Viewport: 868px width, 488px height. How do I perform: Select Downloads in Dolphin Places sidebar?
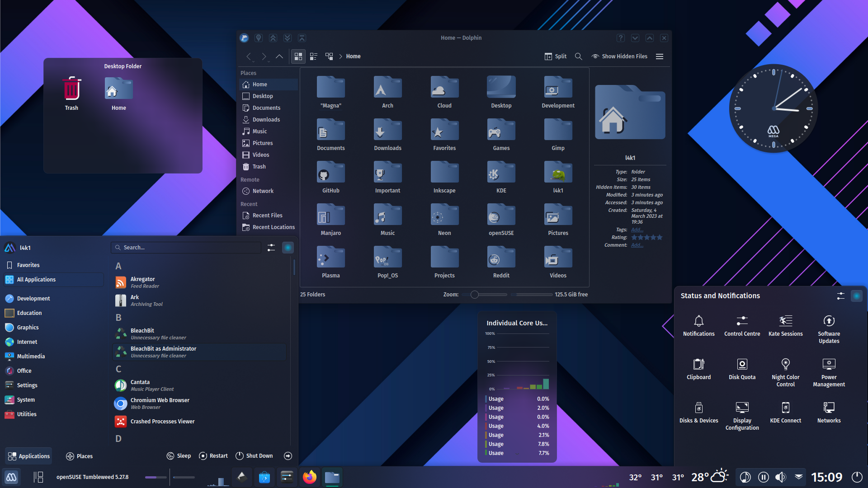pyautogui.click(x=269, y=120)
